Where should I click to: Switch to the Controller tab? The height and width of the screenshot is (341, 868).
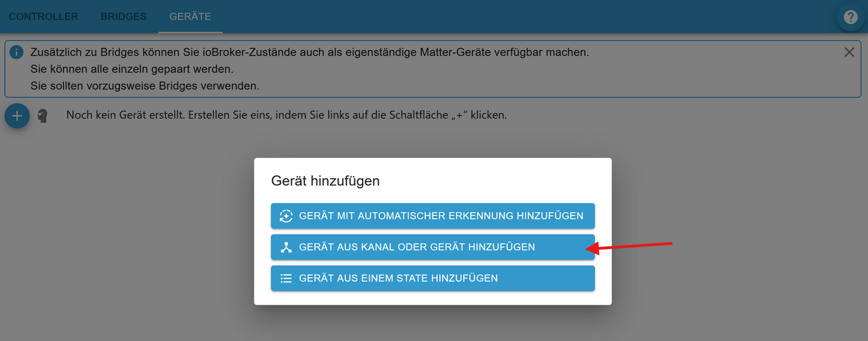pyautogui.click(x=43, y=16)
